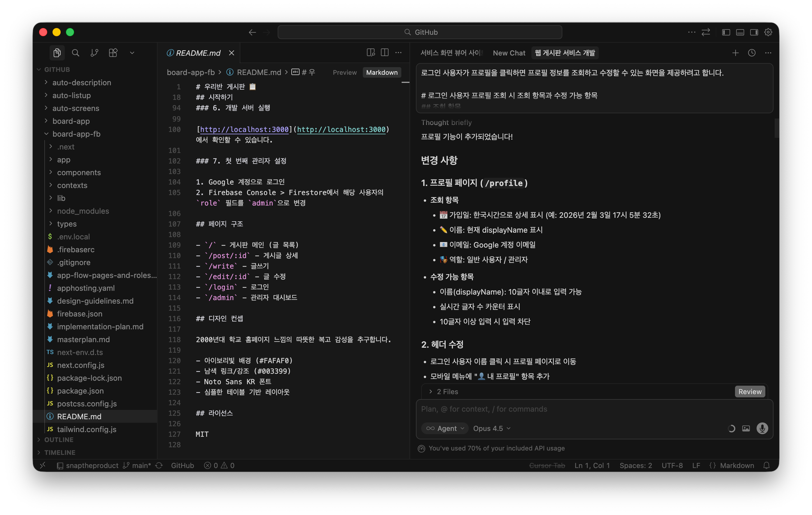Attach an image using picture icon
This screenshot has width=812, height=515.
[746, 428]
